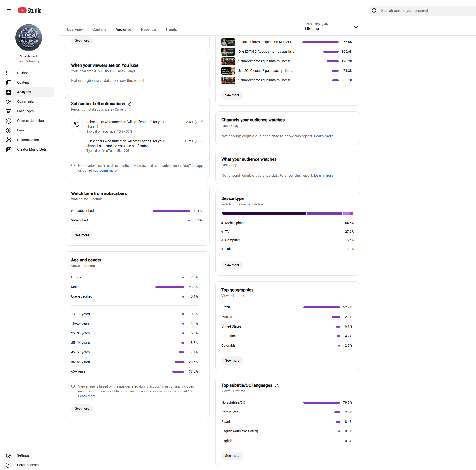The image size is (476, 470).
Task: Open the Community section
Action: [28, 102]
